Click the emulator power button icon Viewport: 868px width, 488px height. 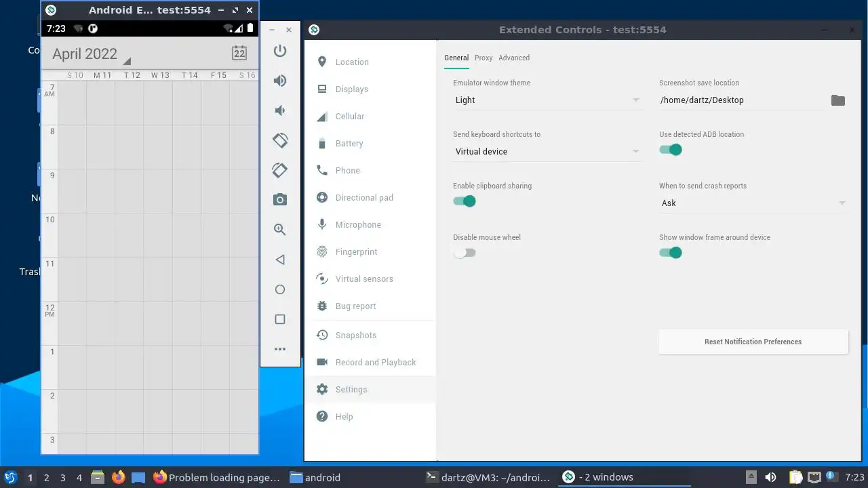click(x=280, y=51)
